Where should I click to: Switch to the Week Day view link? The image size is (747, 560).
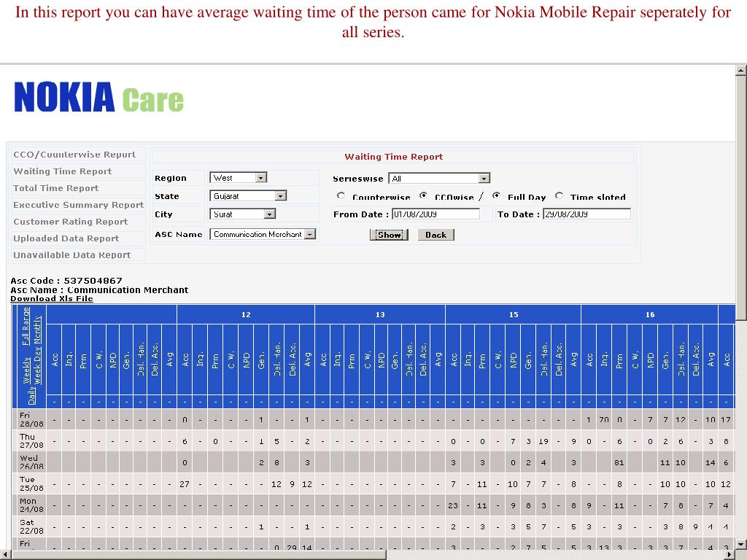coord(37,366)
